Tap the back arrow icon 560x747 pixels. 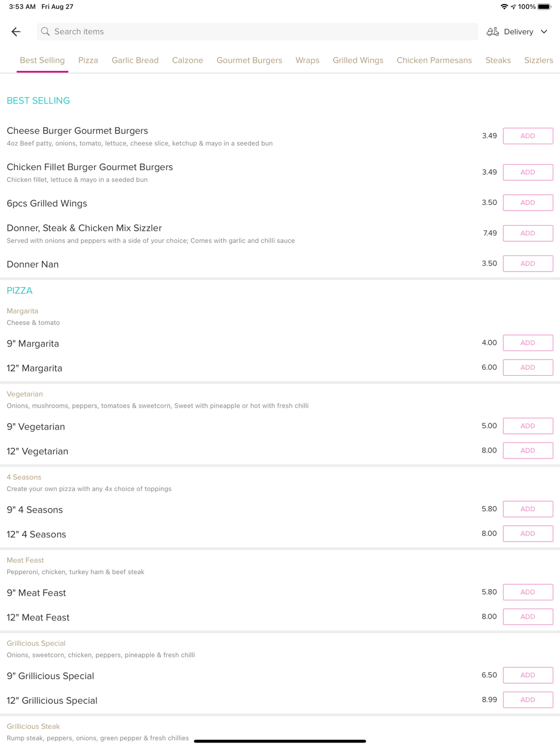click(x=16, y=32)
